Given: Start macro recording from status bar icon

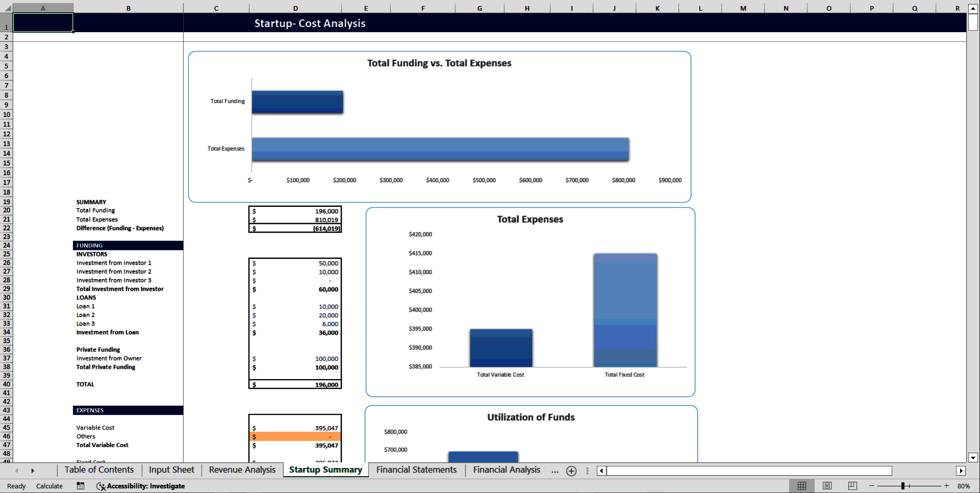Looking at the screenshot, I should [x=80, y=486].
